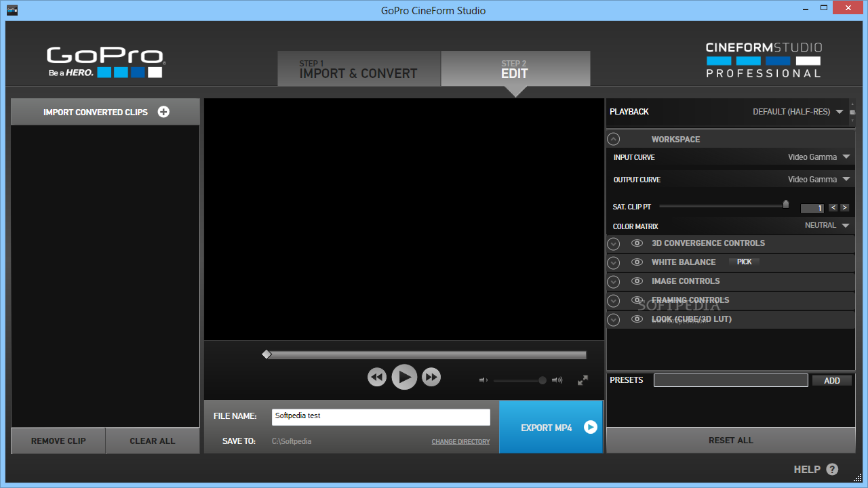This screenshot has height=488, width=868.
Task: Switch to Step 1 Import & Convert tab
Action: coord(359,69)
